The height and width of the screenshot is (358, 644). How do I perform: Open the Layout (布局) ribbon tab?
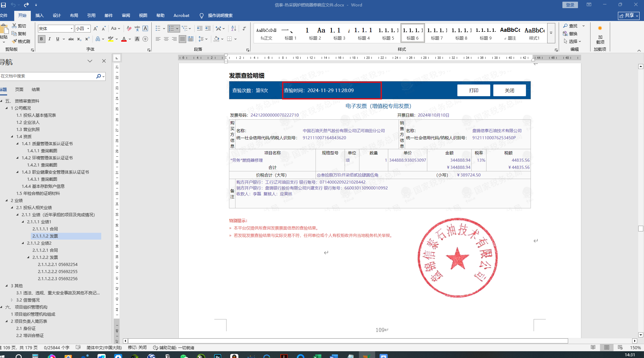(x=74, y=16)
